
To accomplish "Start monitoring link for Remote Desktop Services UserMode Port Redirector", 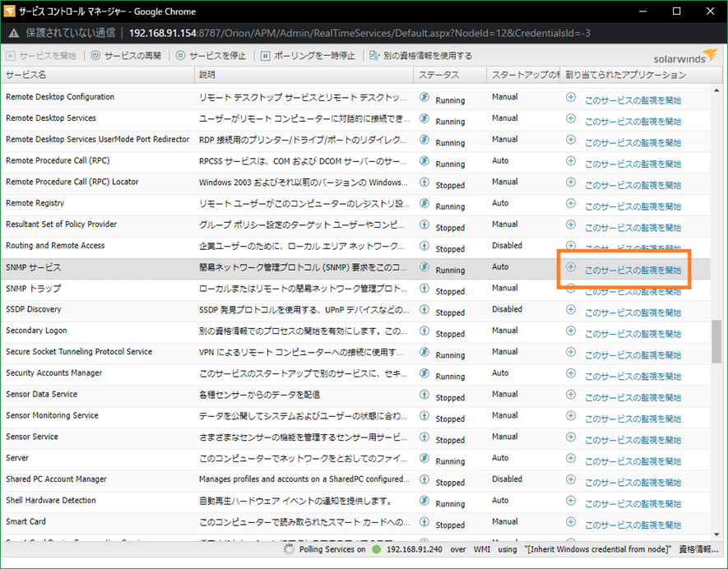I will click(633, 143).
